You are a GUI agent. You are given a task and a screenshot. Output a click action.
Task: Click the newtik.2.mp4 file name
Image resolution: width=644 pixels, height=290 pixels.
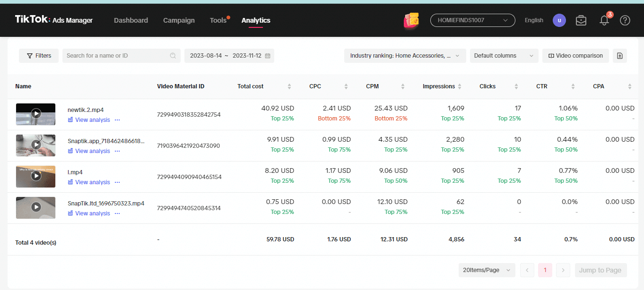(x=86, y=110)
